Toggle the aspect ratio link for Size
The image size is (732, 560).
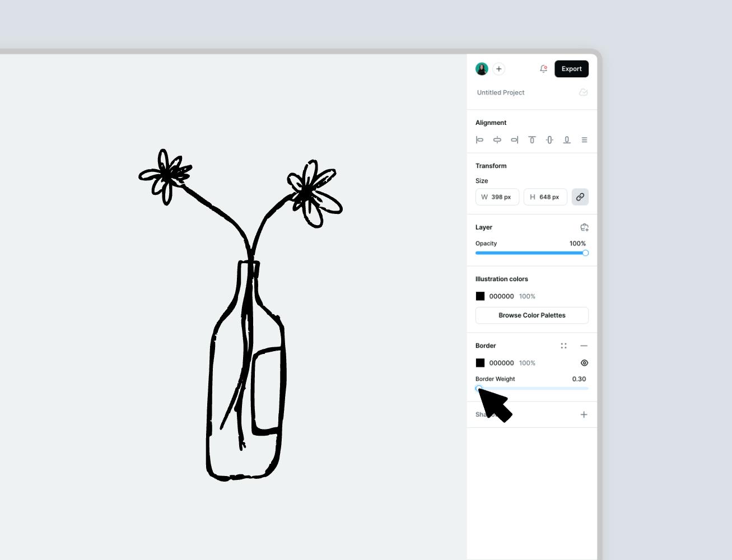click(x=580, y=197)
